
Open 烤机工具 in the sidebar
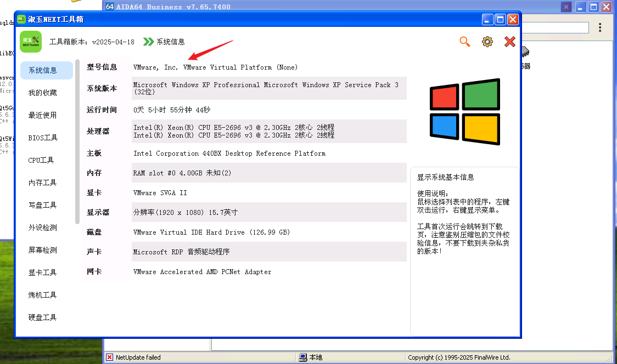43,295
